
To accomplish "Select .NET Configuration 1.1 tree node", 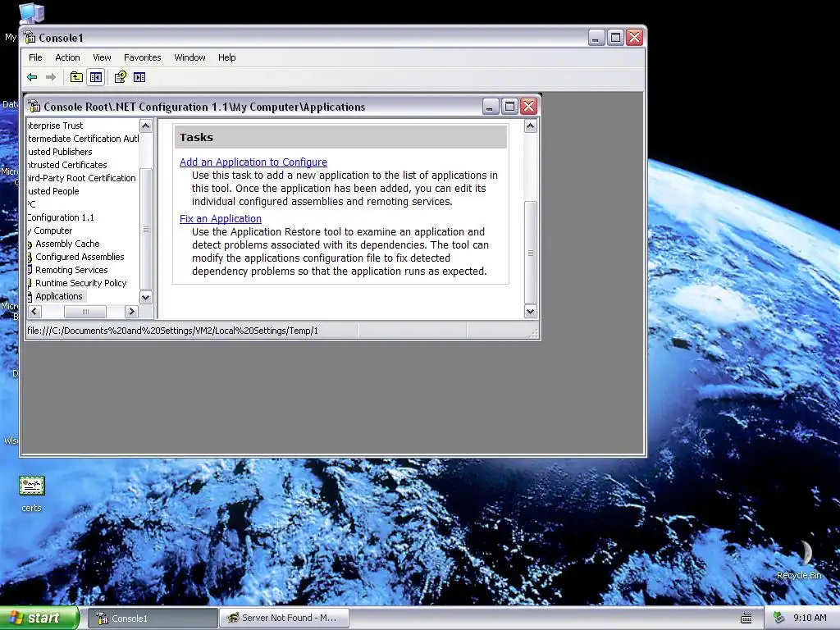I will point(61,217).
